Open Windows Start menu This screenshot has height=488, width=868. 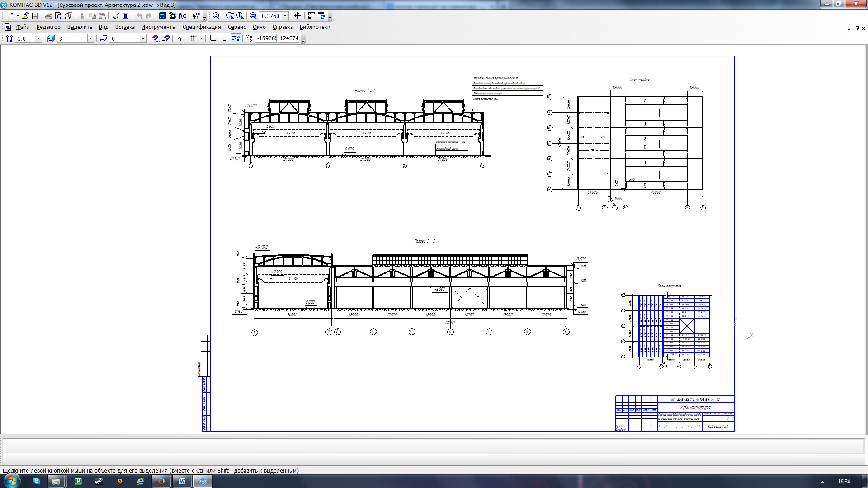[12, 481]
